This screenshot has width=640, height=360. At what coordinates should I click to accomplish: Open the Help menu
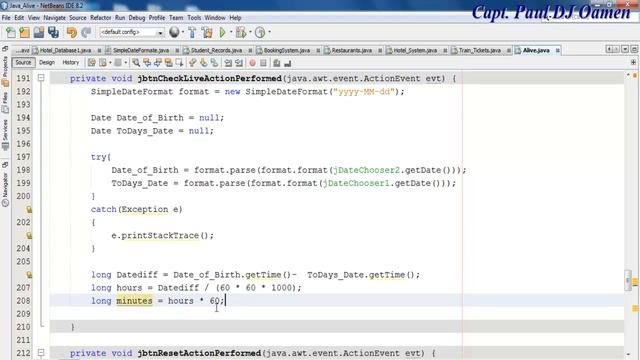point(235,18)
